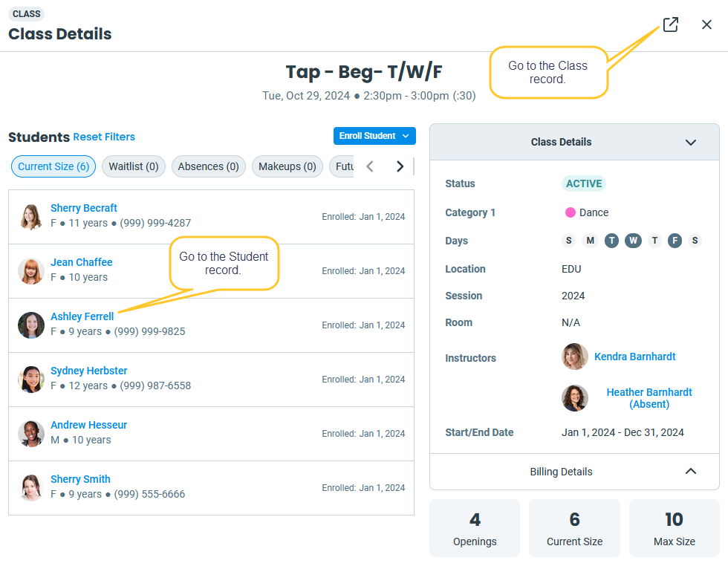This screenshot has height=566, width=728.
Task: Open the Class record via external link icon
Action: [670, 25]
